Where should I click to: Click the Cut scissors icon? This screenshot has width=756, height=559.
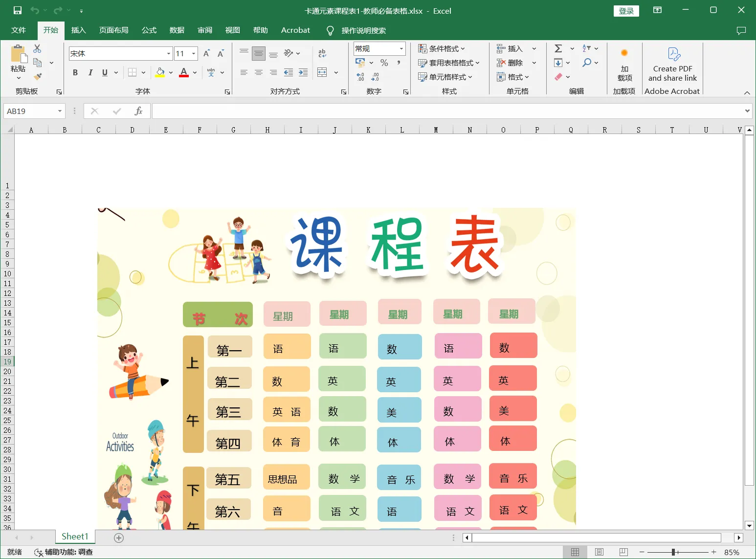(x=37, y=48)
